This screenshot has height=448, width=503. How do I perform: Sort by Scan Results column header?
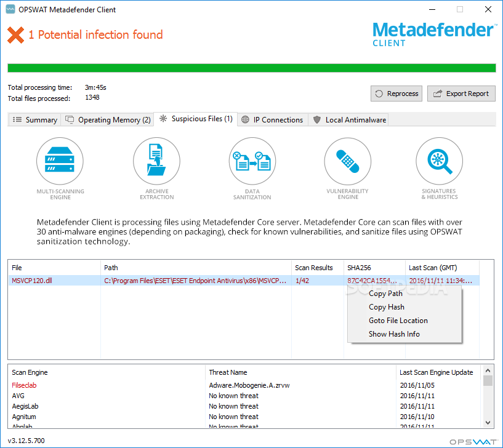318,268
